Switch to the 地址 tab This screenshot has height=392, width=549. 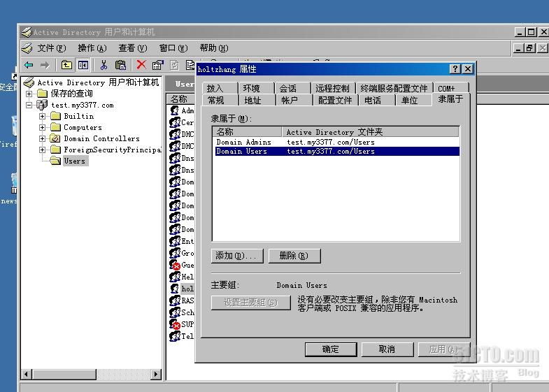[x=257, y=101]
